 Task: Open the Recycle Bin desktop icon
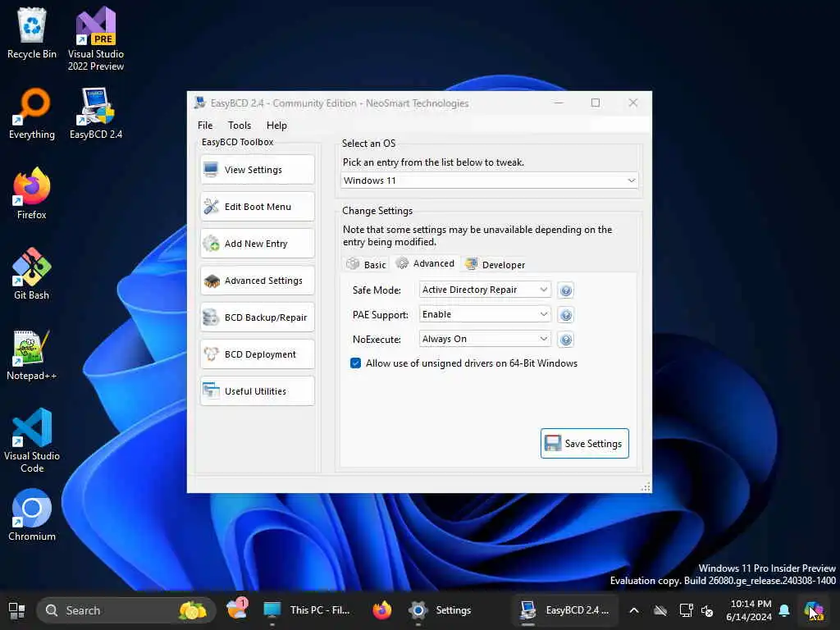pyautogui.click(x=32, y=33)
